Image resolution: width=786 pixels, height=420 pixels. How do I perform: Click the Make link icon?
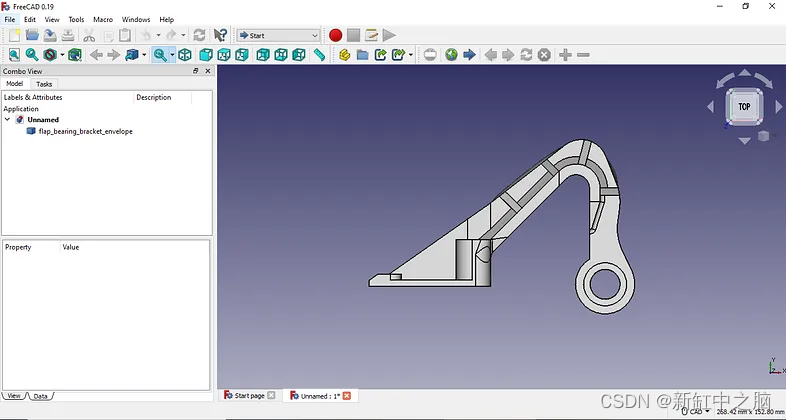(x=380, y=55)
